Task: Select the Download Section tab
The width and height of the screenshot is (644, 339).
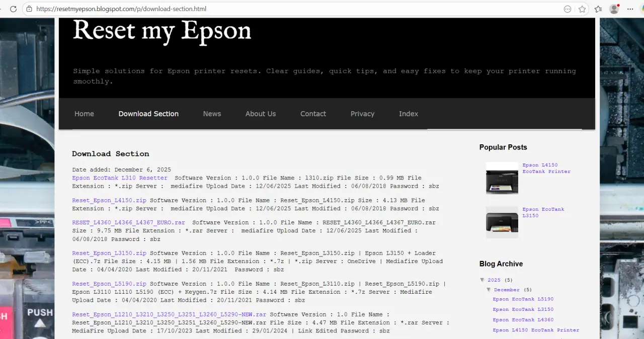Action: pos(148,114)
